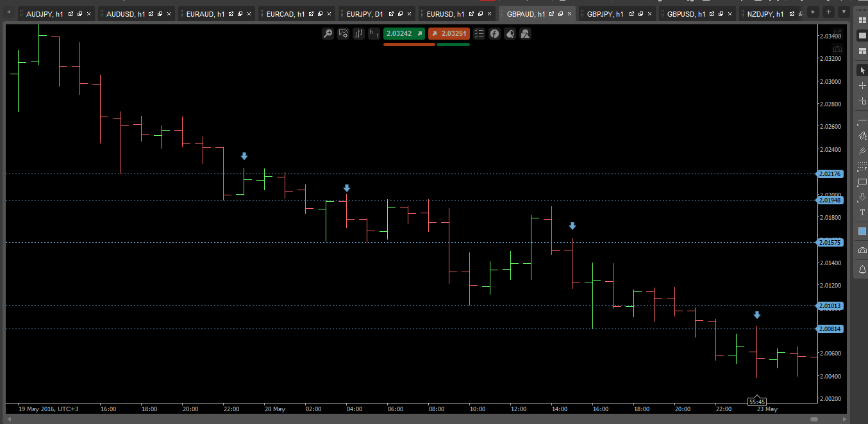The image size is (868, 424).
Task: Detach the EURAUD chart tab
Action: (231, 13)
